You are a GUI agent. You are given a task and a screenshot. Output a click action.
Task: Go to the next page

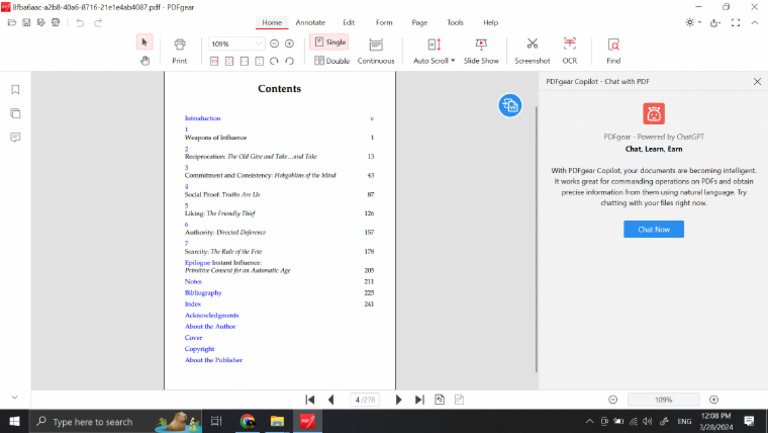[398, 400]
